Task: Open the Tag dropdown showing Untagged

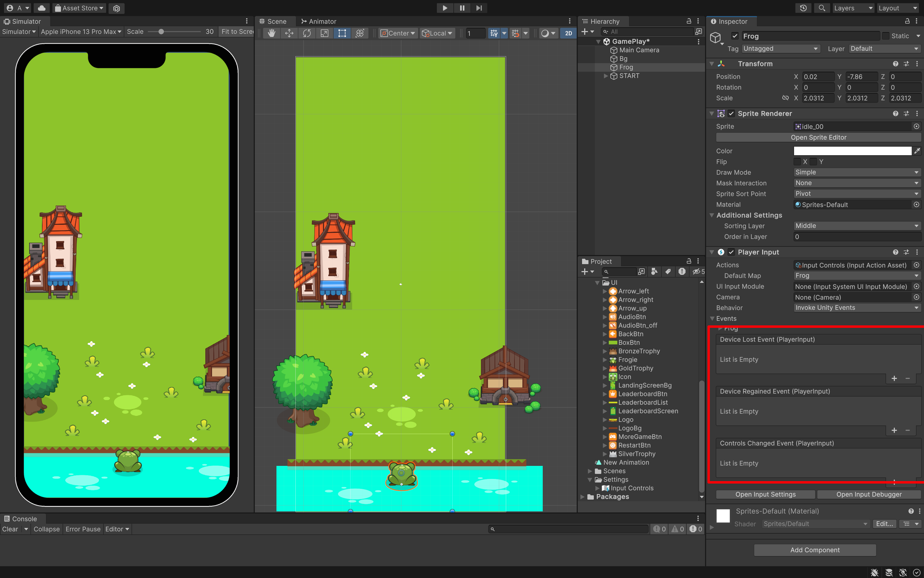Action: (x=780, y=48)
